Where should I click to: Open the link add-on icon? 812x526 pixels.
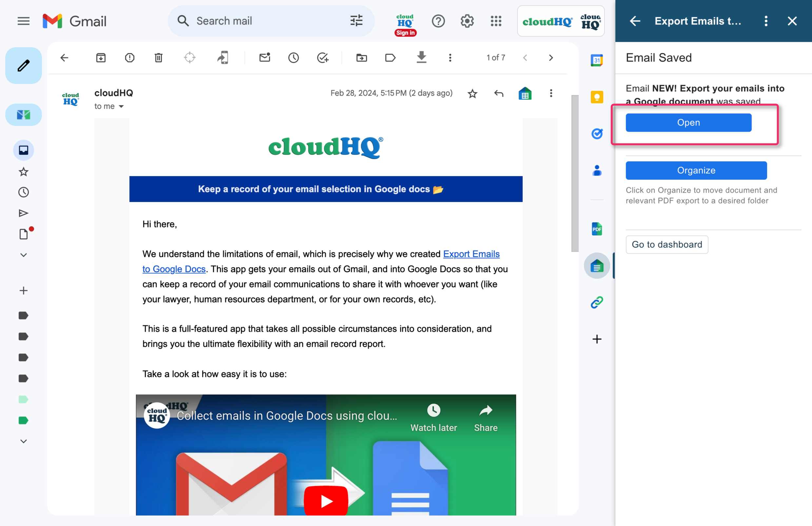[x=596, y=302]
